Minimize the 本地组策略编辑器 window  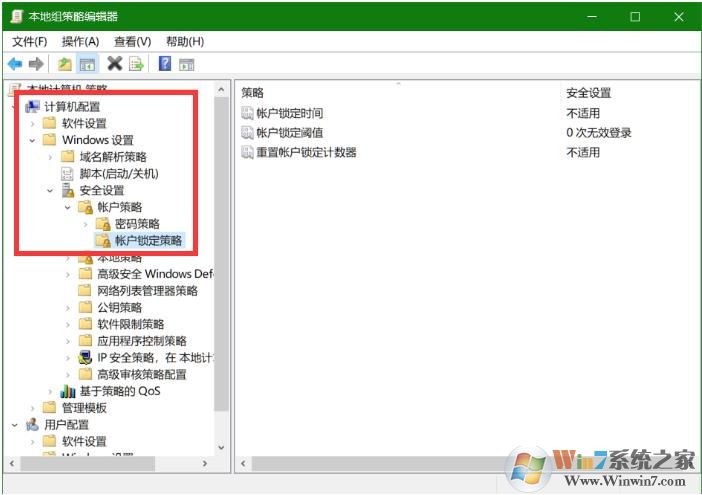(592, 17)
